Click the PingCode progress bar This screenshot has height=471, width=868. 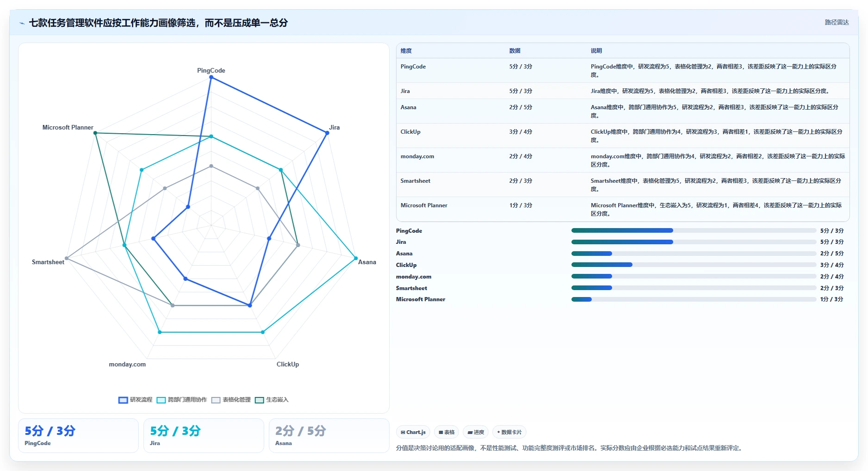[x=694, y=230]
